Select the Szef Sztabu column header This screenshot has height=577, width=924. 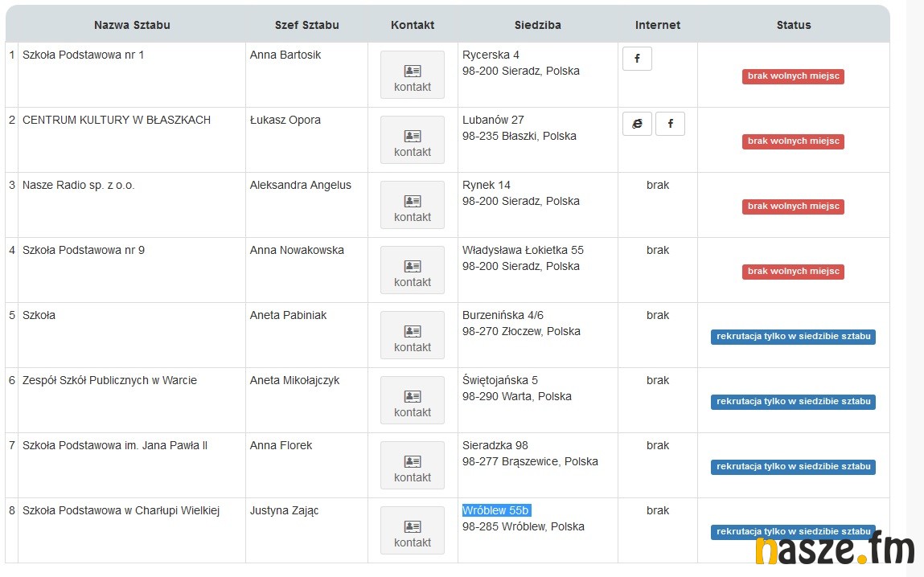306,25
